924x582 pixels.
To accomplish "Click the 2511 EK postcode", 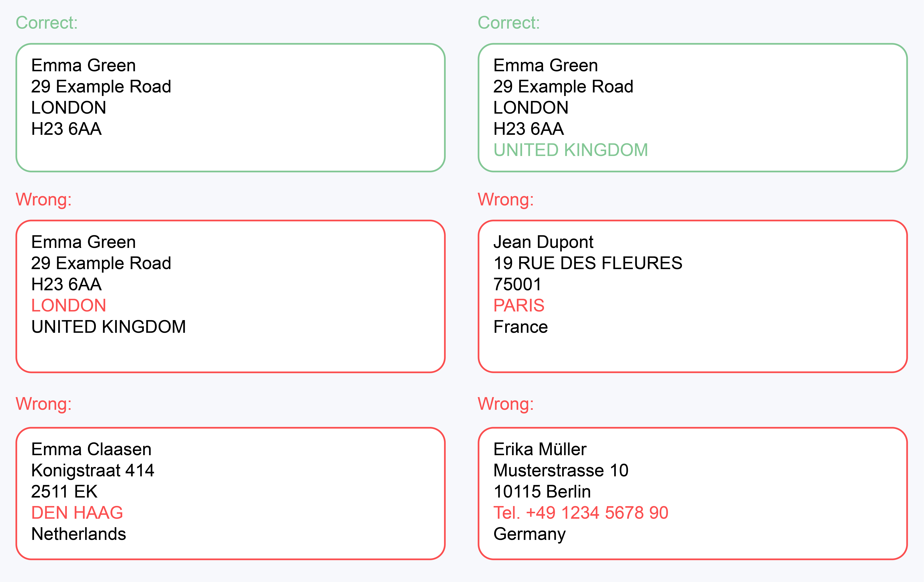I will pyautogui.click(x=64, y=492).
